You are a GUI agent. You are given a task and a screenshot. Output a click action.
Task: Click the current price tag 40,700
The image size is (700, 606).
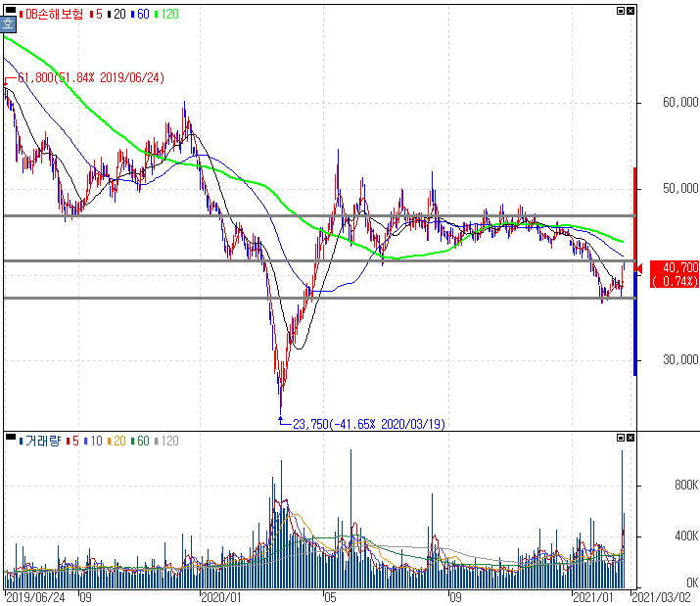(x=675, y=274)
